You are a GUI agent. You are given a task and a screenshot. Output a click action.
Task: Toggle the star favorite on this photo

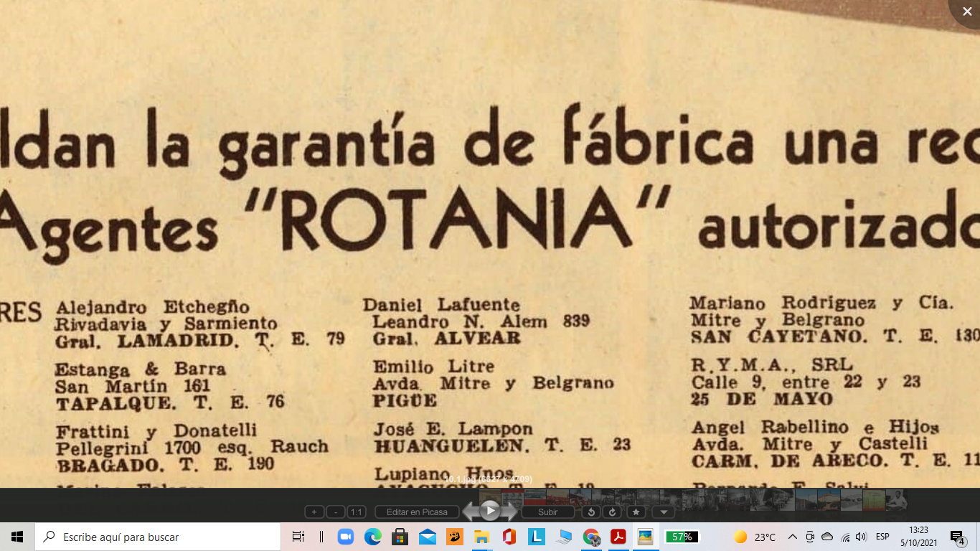636,512
